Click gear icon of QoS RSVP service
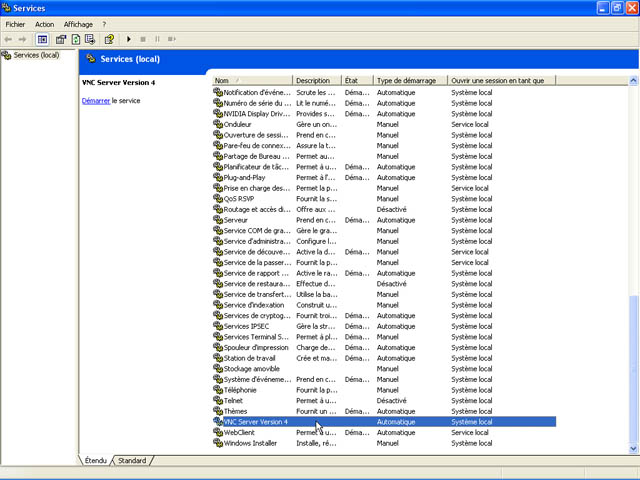 (x=218, y=199)
